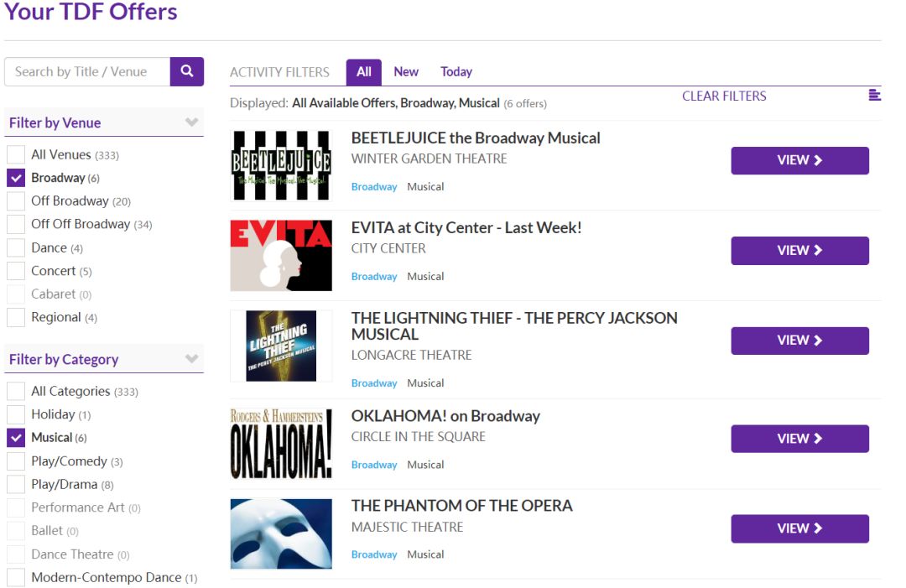Check the Dance venue checkbox
Screen dimensions: 906x588
(x=16, y=247)
